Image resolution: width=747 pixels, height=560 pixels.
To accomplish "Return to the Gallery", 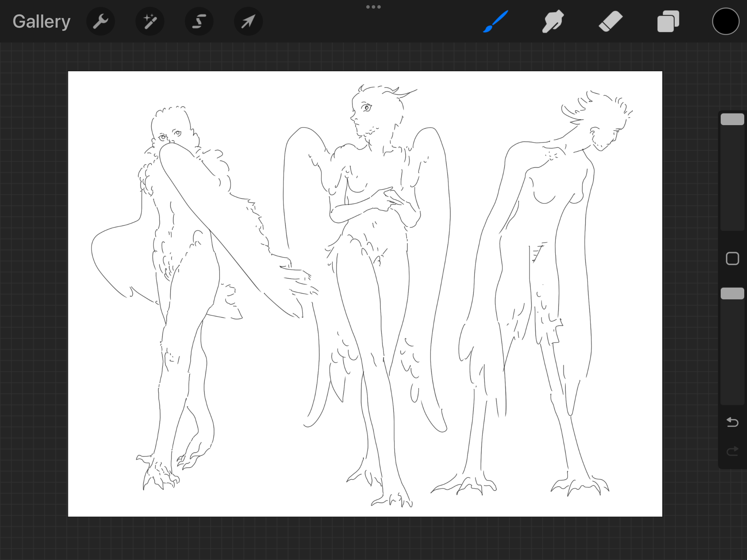I will tap(41, 21).
